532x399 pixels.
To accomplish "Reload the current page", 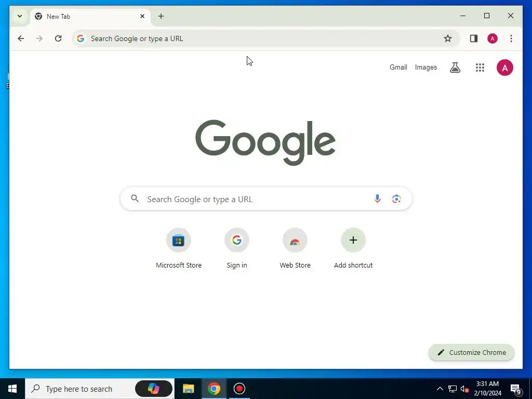I will pyautogui.click(x=58, y=38).
